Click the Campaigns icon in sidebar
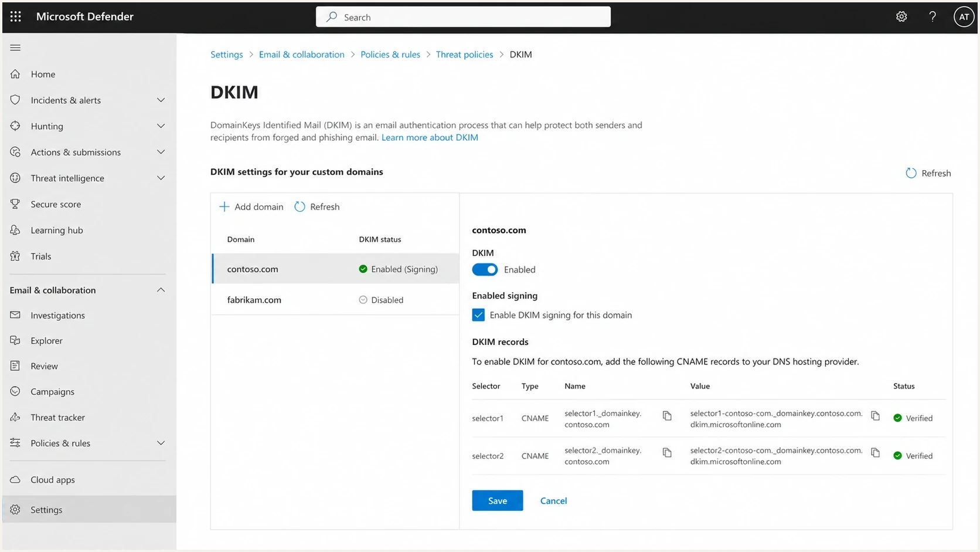This screenshot has height=552, width=980. 15,391
